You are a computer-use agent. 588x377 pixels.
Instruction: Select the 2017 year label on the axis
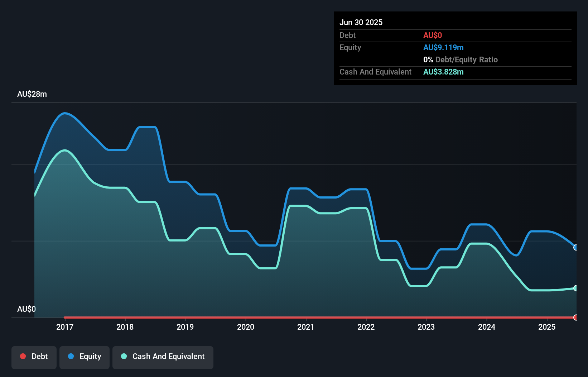click(x=65, y=327)
